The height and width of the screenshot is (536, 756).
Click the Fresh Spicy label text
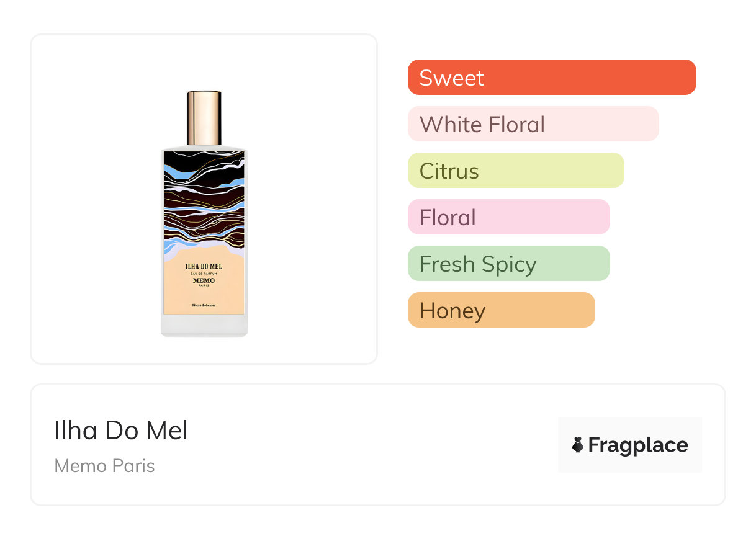(478, 264)
